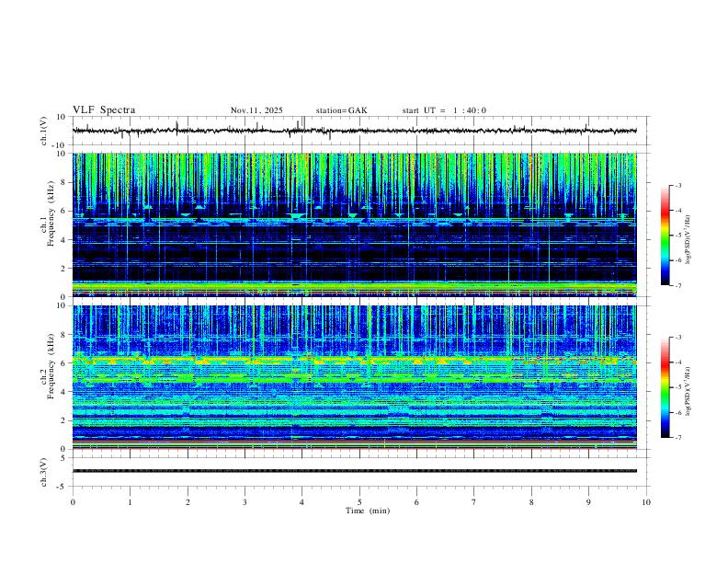728x563 pixels.
Task: Click the 'Time (min)' axis label
Action: coord(368,511)
